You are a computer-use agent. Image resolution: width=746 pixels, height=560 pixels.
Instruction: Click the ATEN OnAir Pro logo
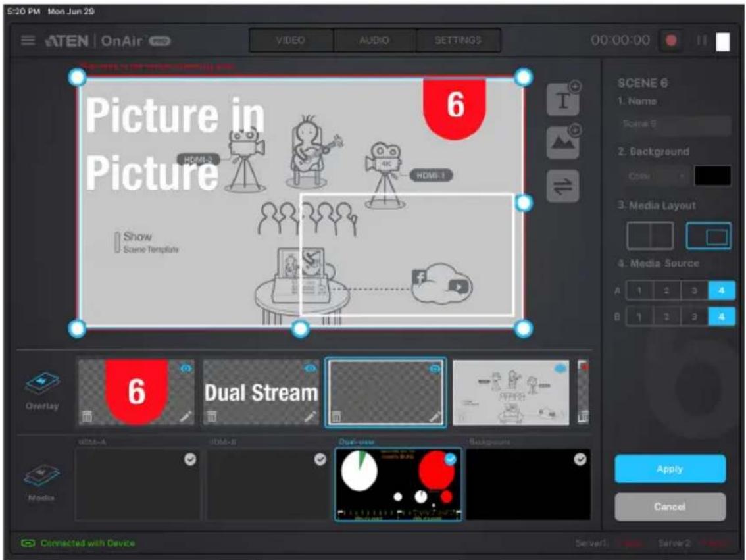[x=107, y=41]
